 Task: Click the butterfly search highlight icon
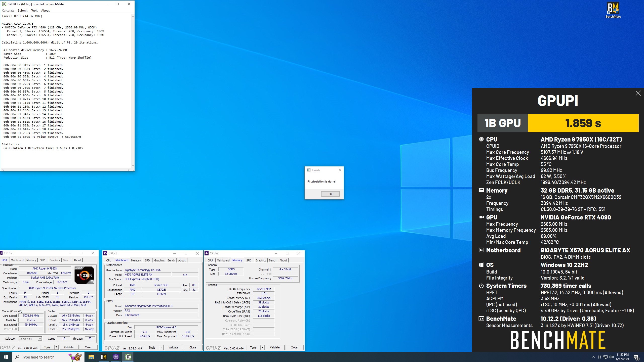(x=75, y=357)
